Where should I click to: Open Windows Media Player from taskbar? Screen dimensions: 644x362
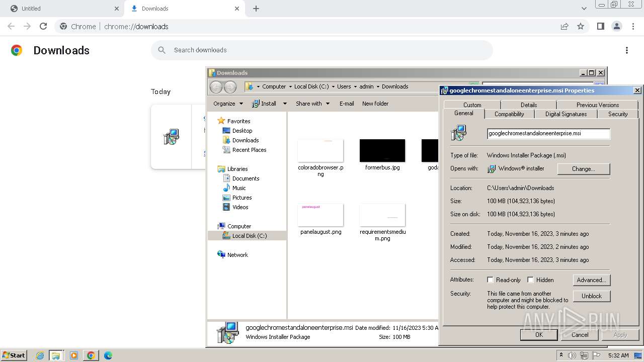[74, 355]
